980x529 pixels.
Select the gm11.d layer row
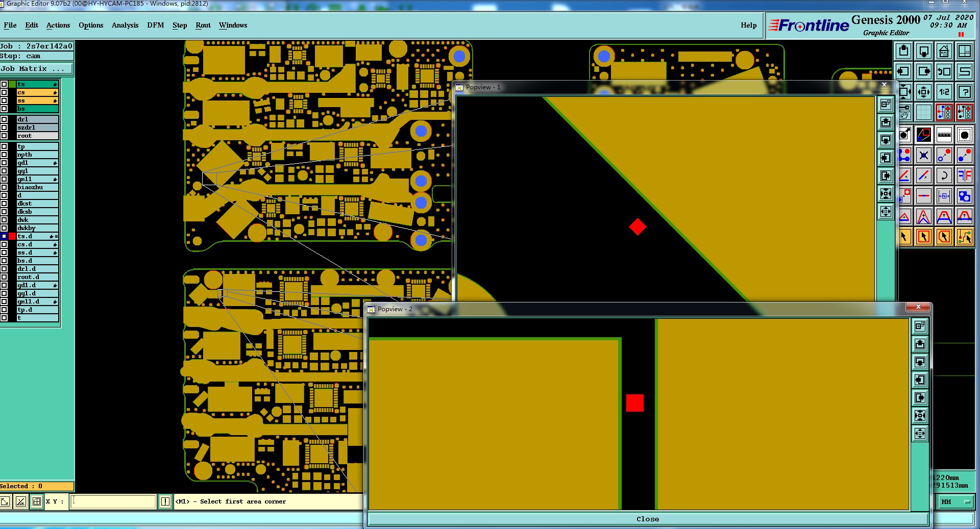coord(38,301)
